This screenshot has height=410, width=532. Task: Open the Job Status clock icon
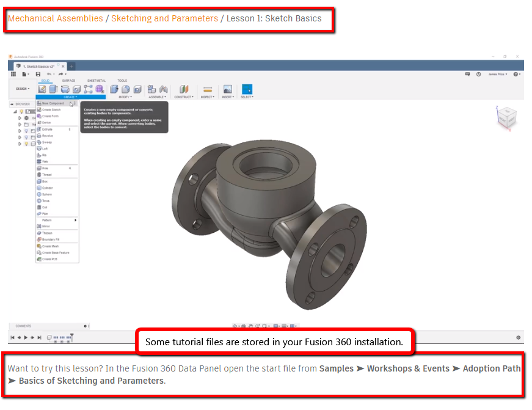[x=478, y=74]
